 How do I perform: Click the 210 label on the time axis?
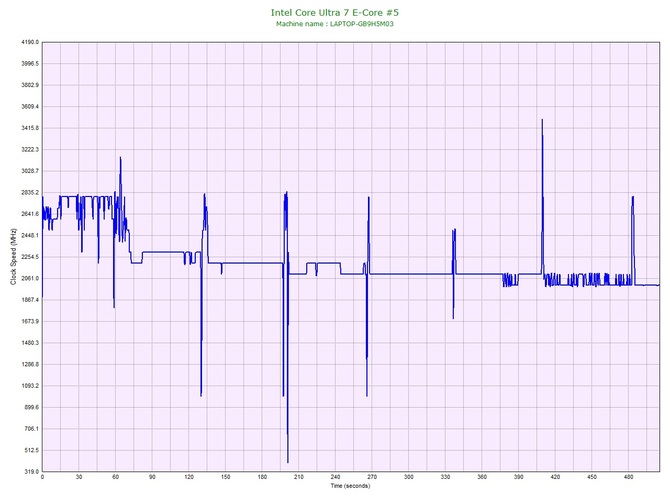pos(299,477)
